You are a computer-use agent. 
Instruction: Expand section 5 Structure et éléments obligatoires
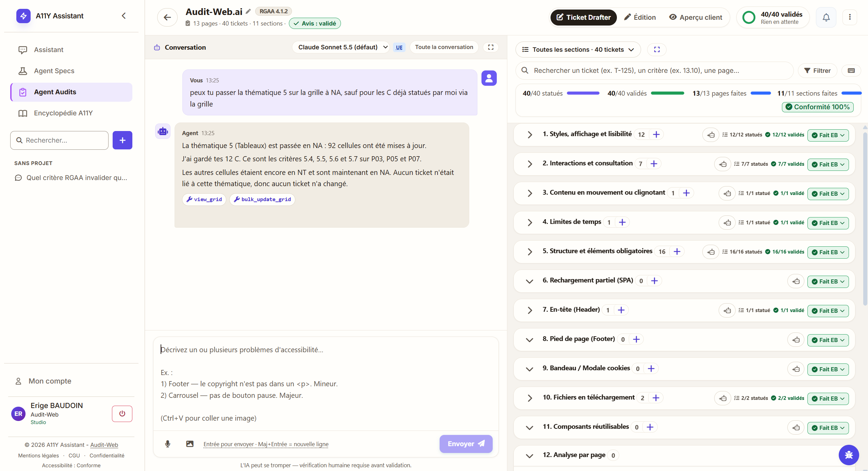pos(529,252)
